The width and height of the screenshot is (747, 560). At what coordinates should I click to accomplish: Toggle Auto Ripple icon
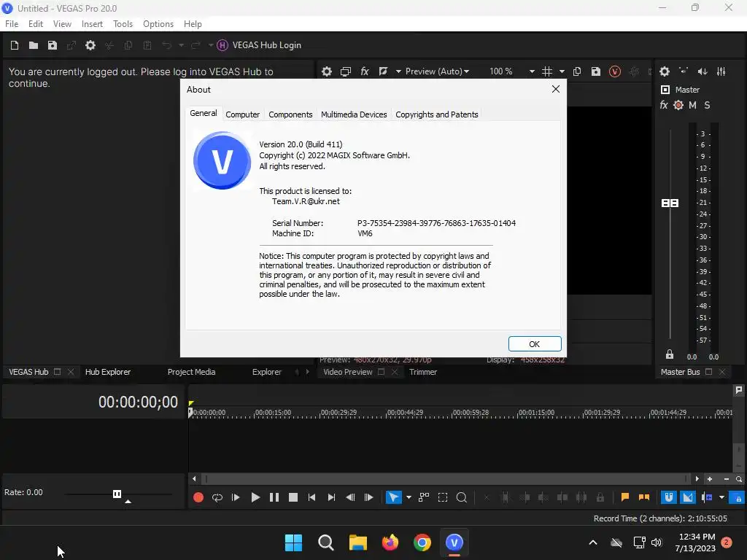[x=707, y=497]
